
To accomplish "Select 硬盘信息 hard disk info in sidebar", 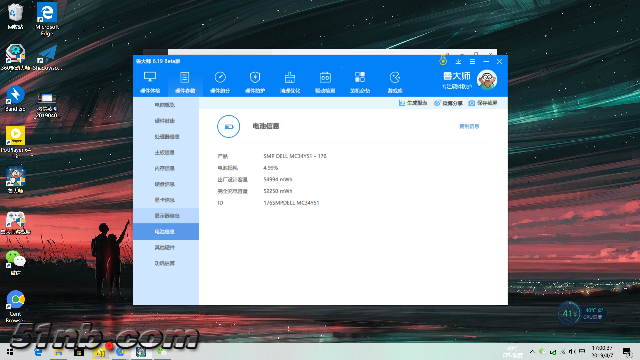I will pos(166,184).
